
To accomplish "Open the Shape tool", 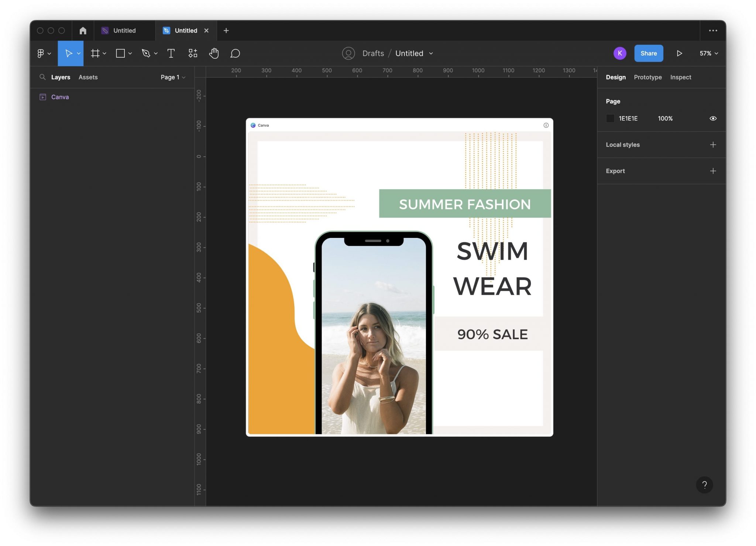I will 120,53.
